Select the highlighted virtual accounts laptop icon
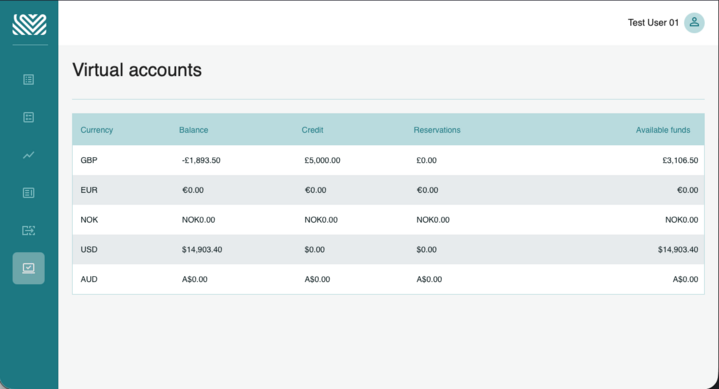 point(28,268)
